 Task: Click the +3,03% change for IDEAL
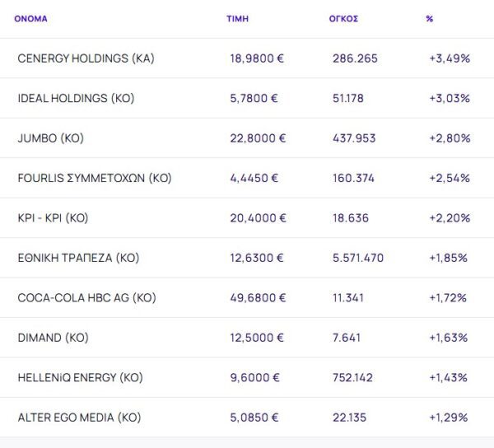point(450,98)
